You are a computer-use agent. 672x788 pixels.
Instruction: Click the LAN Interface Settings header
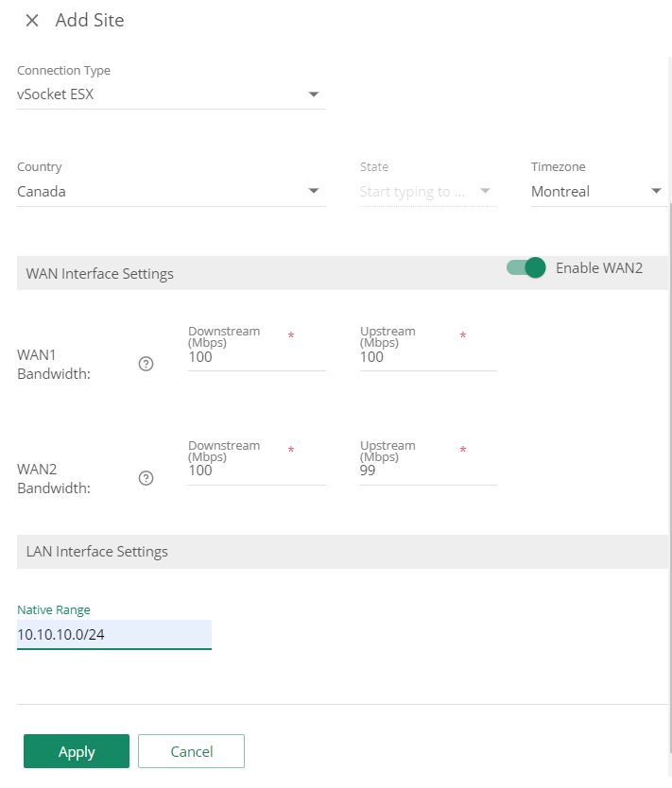[x=97, y=551]
